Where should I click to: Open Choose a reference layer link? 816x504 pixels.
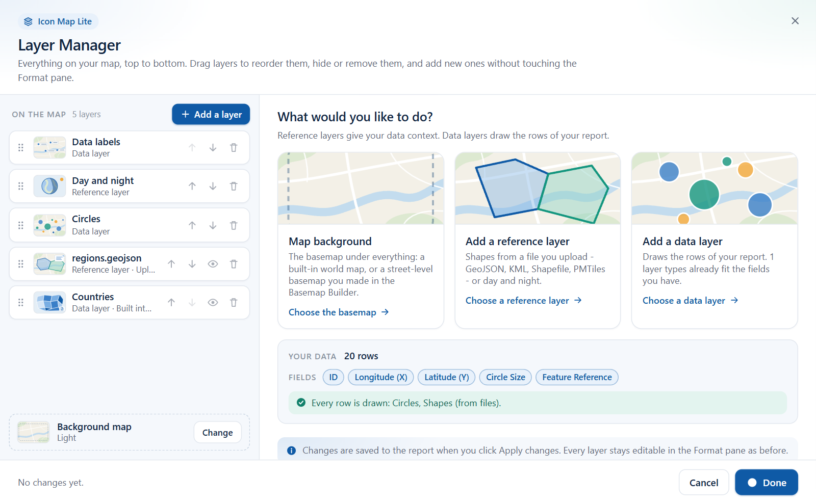point(524,301)
